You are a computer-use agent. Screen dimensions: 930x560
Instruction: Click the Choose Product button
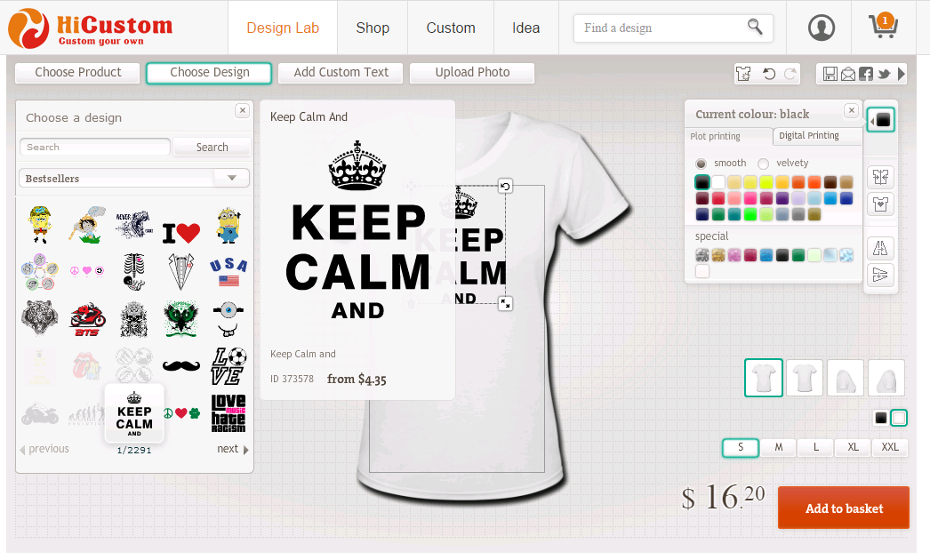pos(77,72)
